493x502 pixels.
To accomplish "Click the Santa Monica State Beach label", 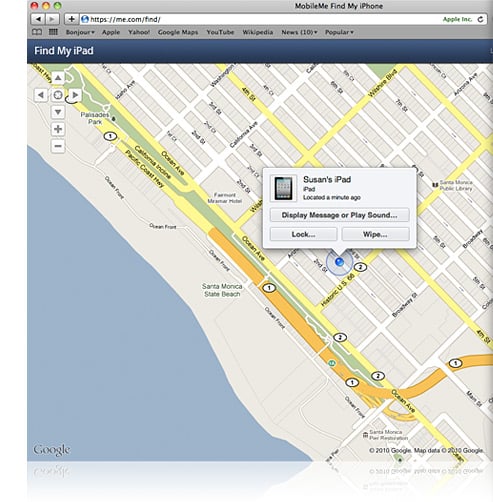I will point(222,290).
